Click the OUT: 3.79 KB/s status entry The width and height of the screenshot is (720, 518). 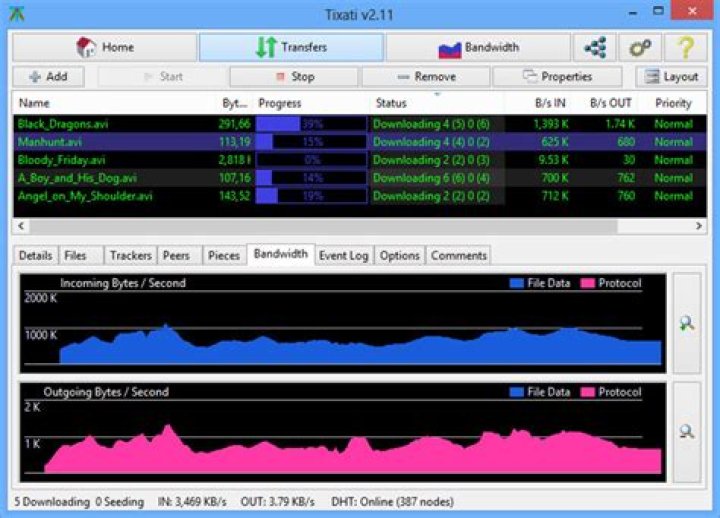[x=277, y=502]
